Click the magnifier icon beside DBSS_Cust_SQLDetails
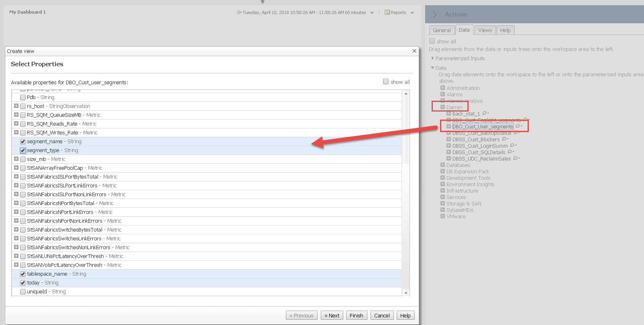644x325 pixels. pos(510,152)
